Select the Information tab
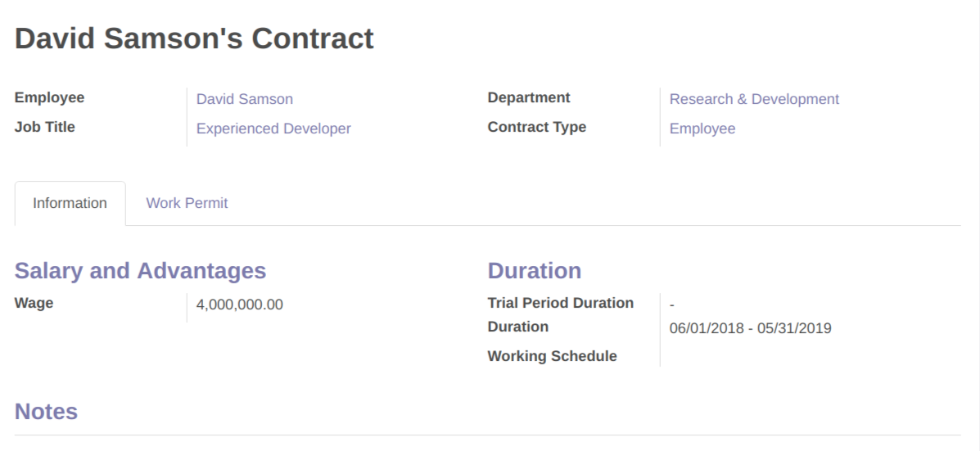Viewport: 980px width, 451px height. 70,203
